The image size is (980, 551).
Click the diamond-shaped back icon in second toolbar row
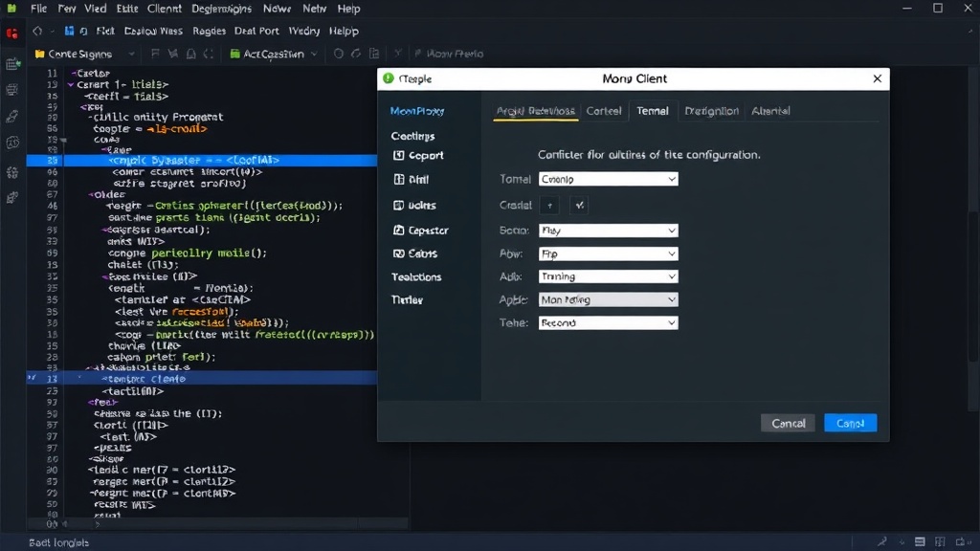pos(37,31)
